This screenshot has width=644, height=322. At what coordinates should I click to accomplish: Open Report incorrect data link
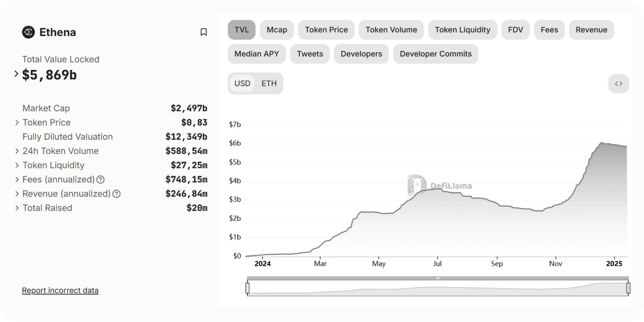coord(60,290)
